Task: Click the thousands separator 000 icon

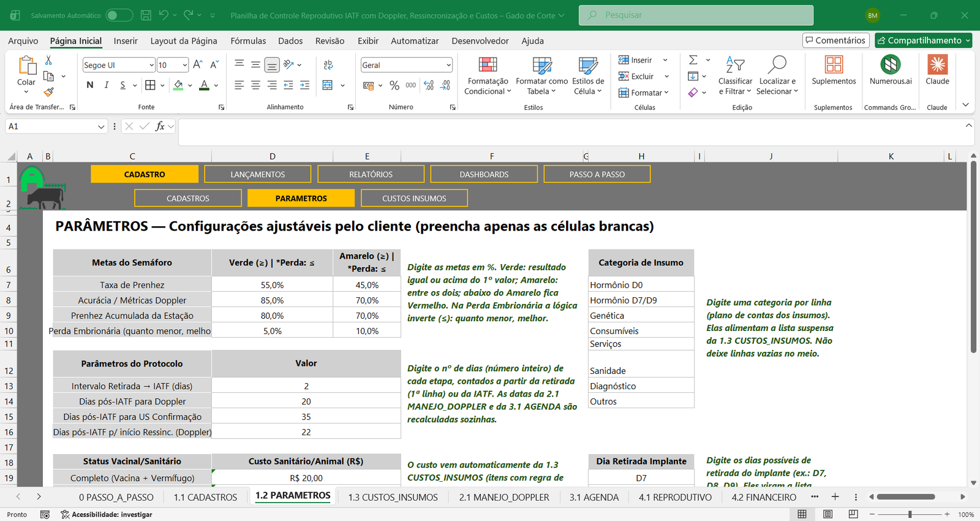Action: (x=411, y=85)
